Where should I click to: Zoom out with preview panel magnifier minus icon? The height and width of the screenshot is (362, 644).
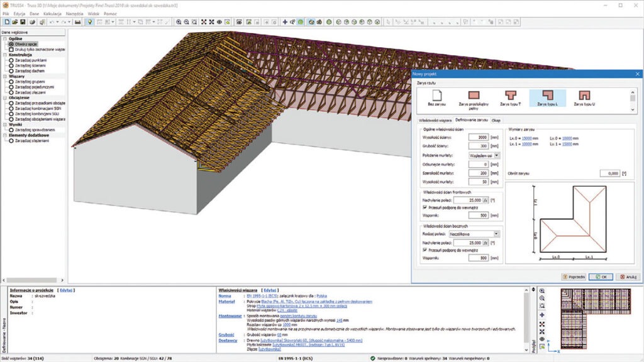(542, 299)
